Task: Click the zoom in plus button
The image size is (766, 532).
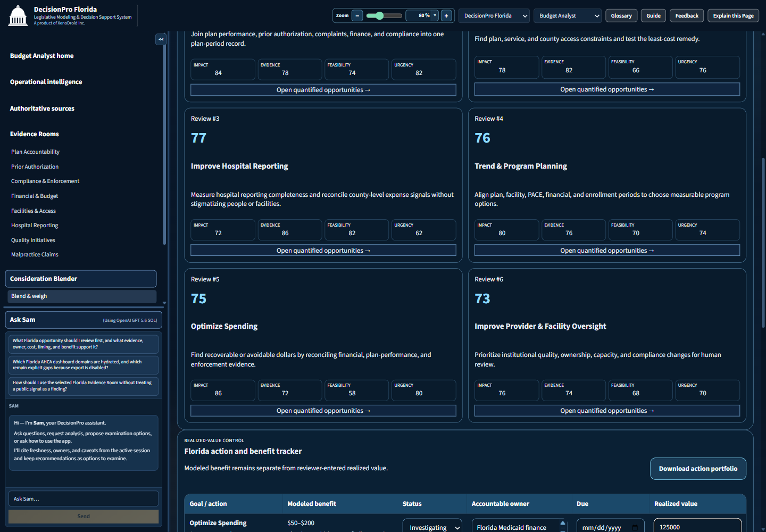Action: pyautogui.click(x=446, y=15)
